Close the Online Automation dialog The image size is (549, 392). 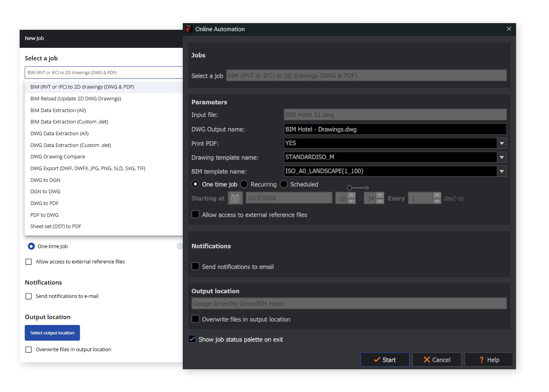click(x=509, y=29)
